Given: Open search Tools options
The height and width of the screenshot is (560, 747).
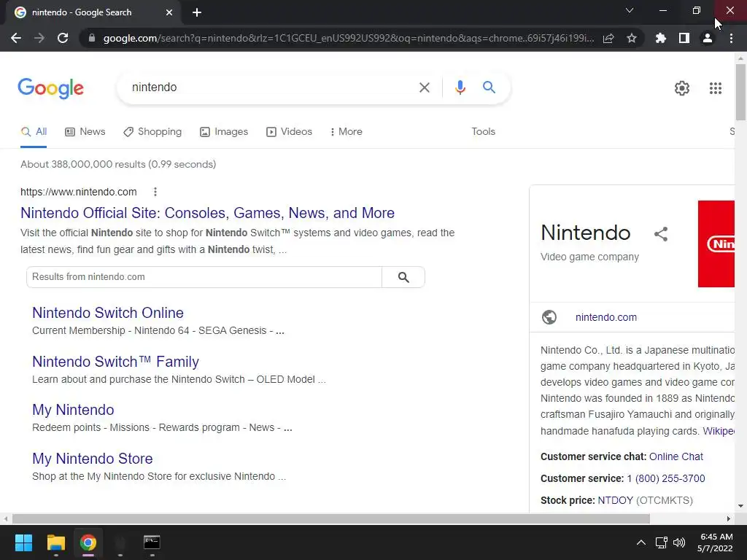Looking at the screenshot, I should pos(483,132).
